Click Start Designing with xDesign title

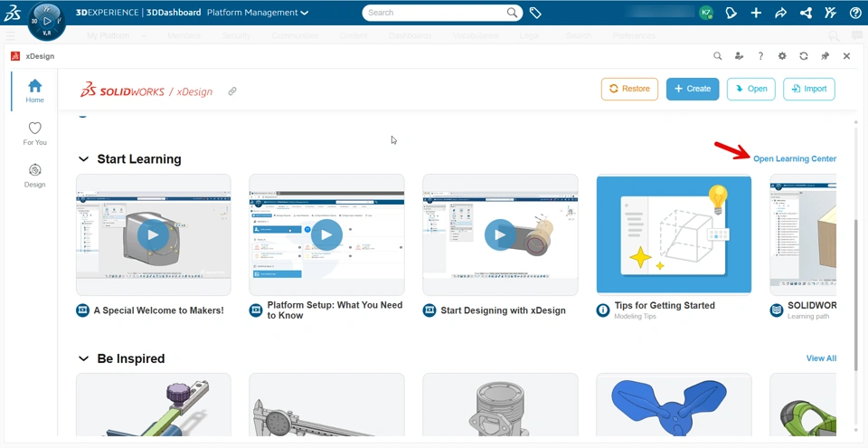[x=504, y=310]
